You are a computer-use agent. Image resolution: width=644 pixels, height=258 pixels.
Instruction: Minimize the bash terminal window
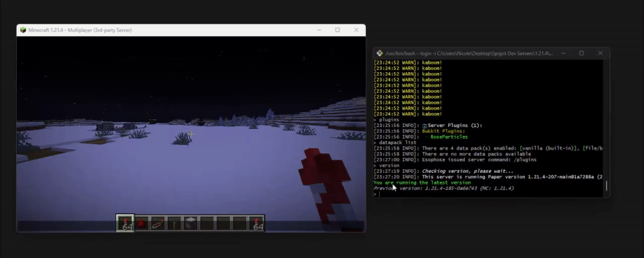click(x=563, y=53)
